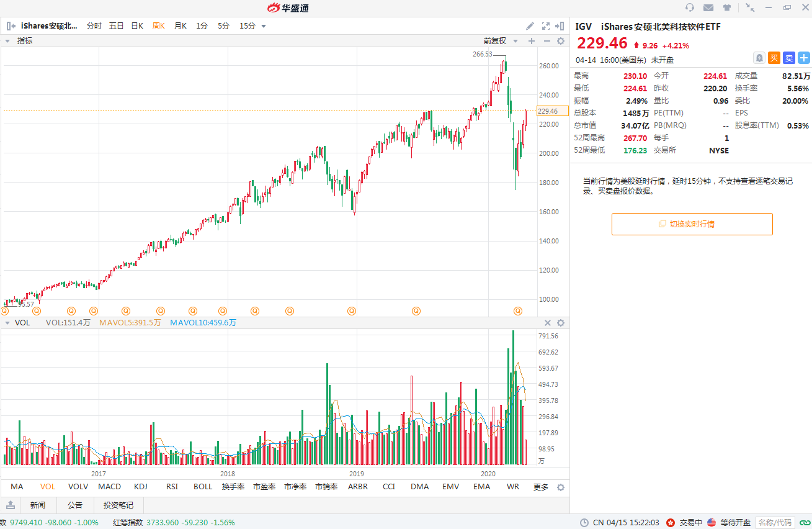
Task: Toggle the right quote panel icon
Action: coord(561,26)
